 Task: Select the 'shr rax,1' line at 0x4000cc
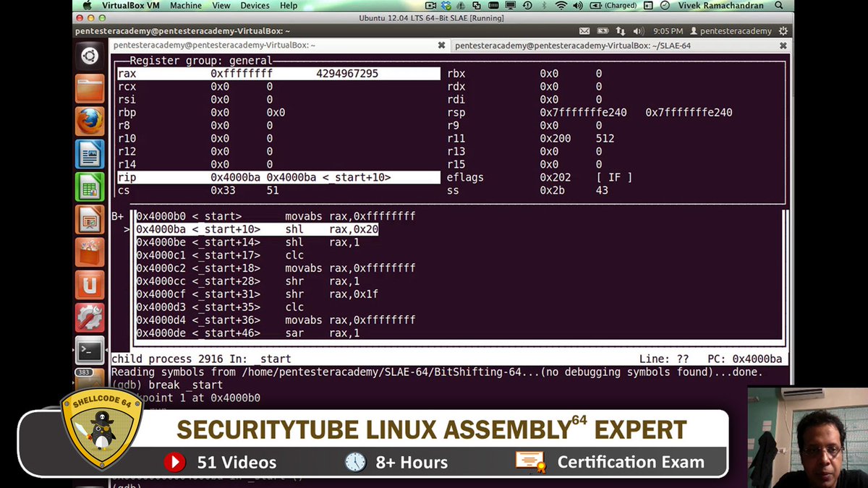tap(248, 282)
